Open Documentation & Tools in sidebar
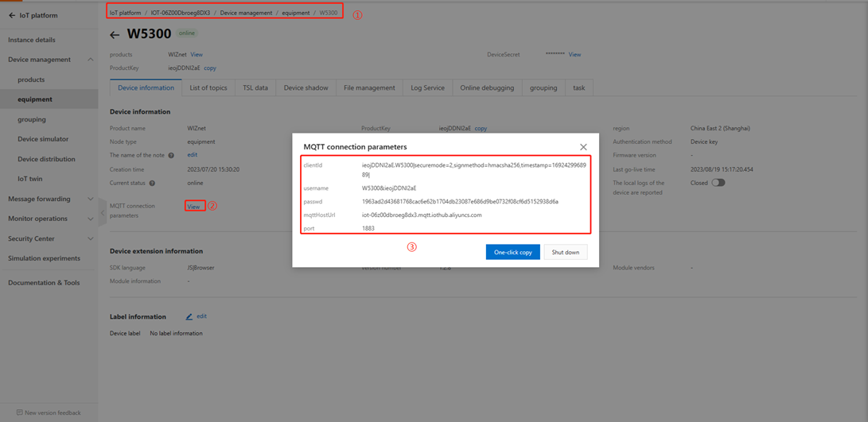This screenshot has height=422, width=868. [44, 283]
